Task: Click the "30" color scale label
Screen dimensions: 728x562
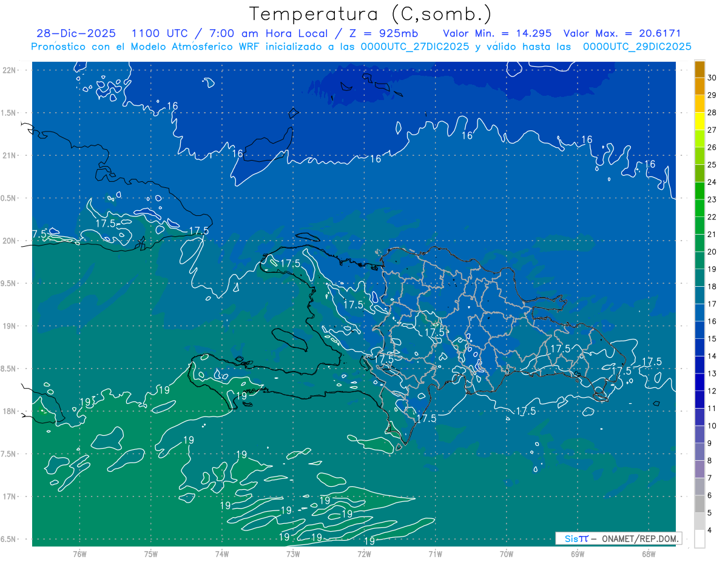Action: point(712,78)
